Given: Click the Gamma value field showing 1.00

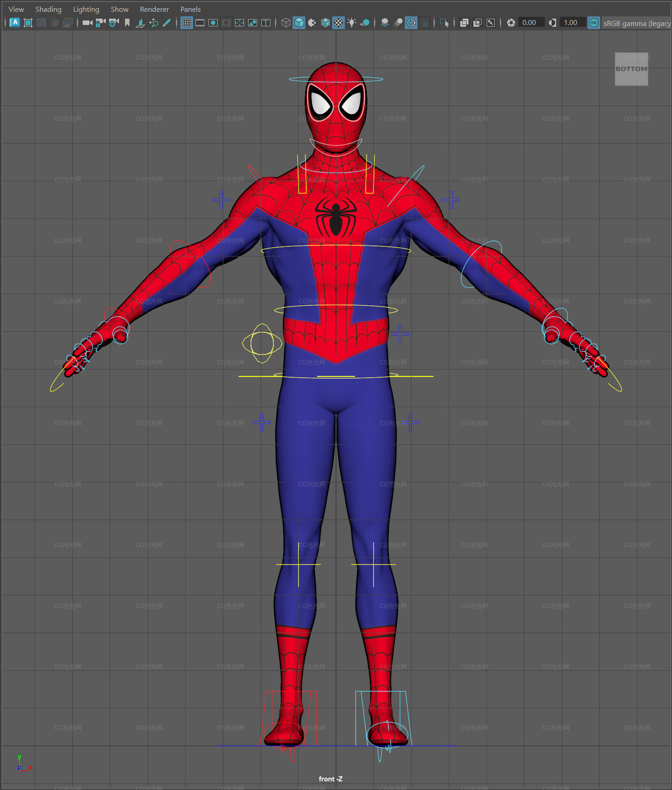Looking at the screenshot, I should tap(572, 22).
